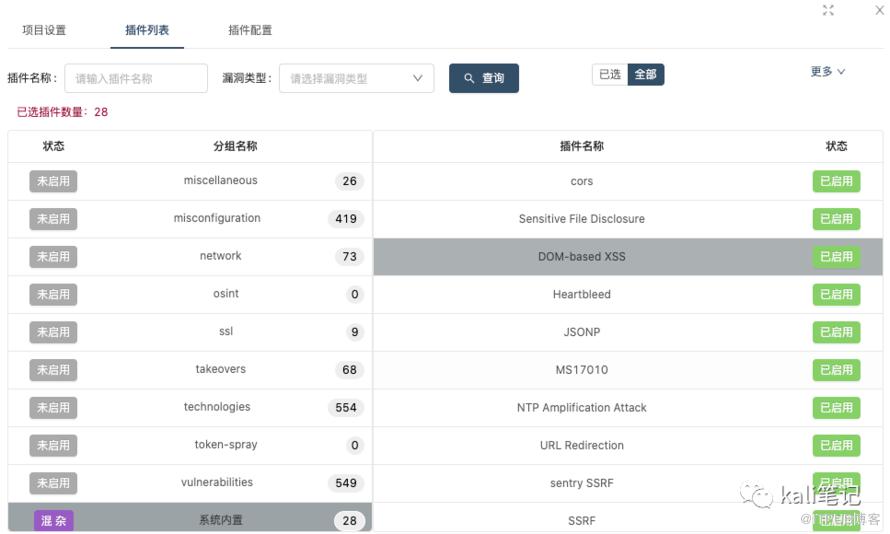This screenshot has height=534, width=890.
Task: Disable the Heartbleed plugin status
Action: point(836,294)
